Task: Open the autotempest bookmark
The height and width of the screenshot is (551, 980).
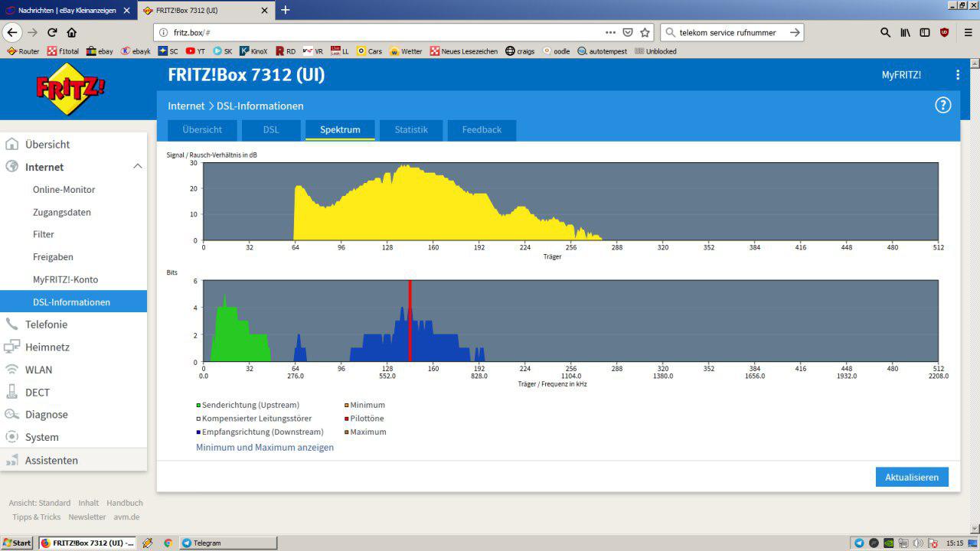Action: [x=602, y=51]
